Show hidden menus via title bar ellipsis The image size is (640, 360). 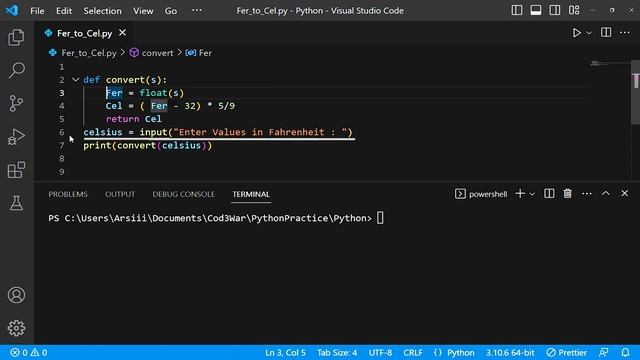(x=197, y=11)
